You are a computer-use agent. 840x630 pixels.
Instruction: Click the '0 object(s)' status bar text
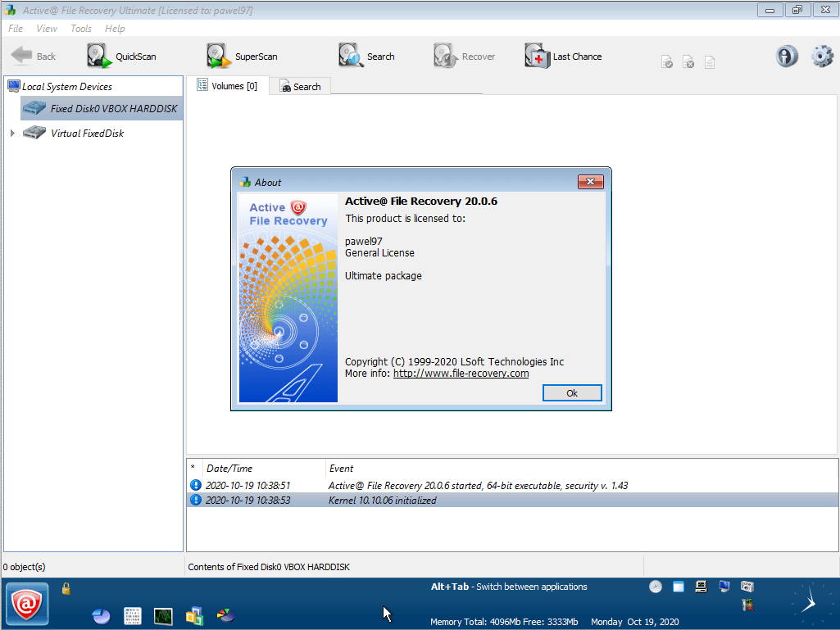24,567
